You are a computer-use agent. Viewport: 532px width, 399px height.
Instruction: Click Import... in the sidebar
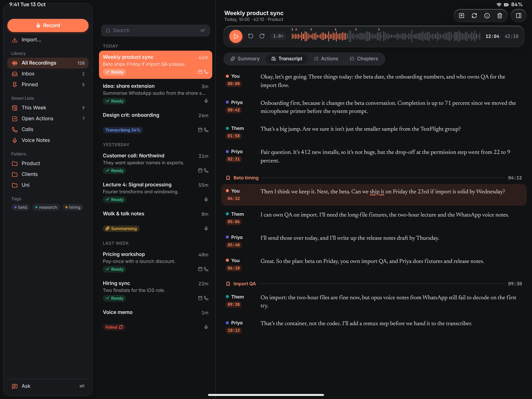coord(48,40)
